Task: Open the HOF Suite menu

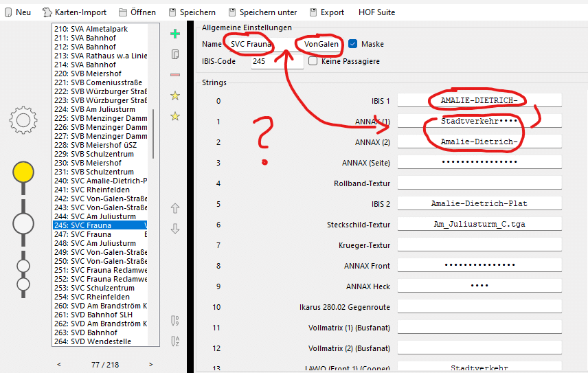Action: (376, 12)
